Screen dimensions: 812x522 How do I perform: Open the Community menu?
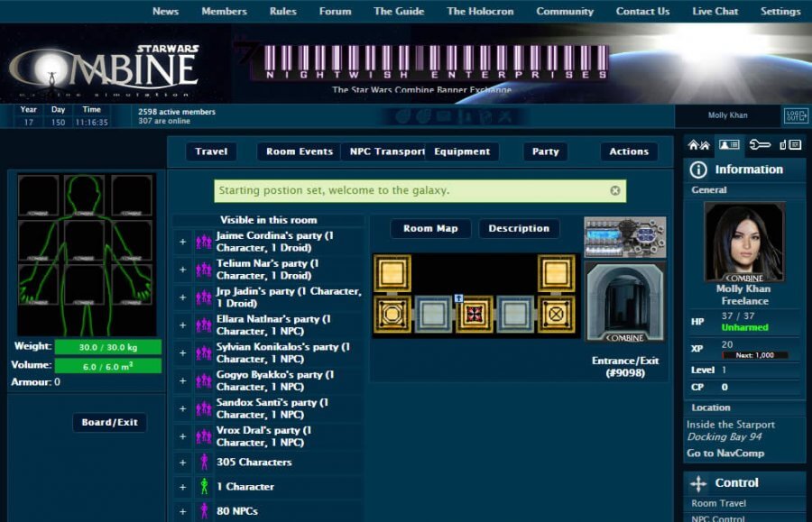coord(565,12)
